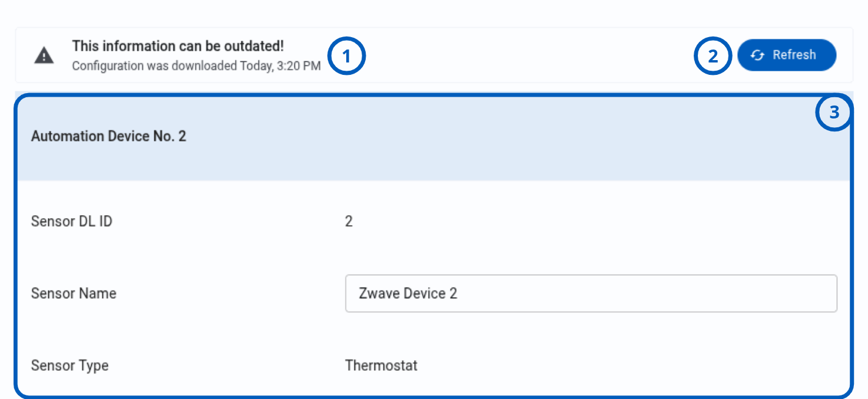Click the numbered callout marker 2
The height and width of the screenshot is (399, 868).
pos(713,57)
